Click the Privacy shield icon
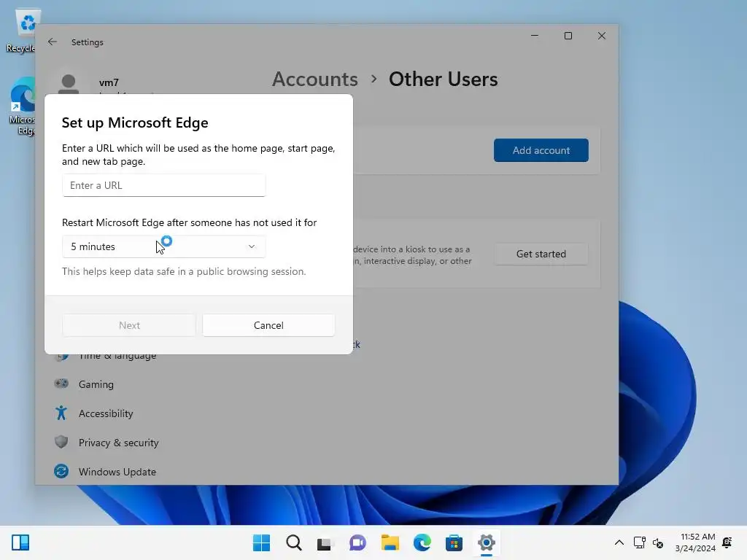Image resolution: width=747 pixels, height=560 pixels. (x=61, y=442)
